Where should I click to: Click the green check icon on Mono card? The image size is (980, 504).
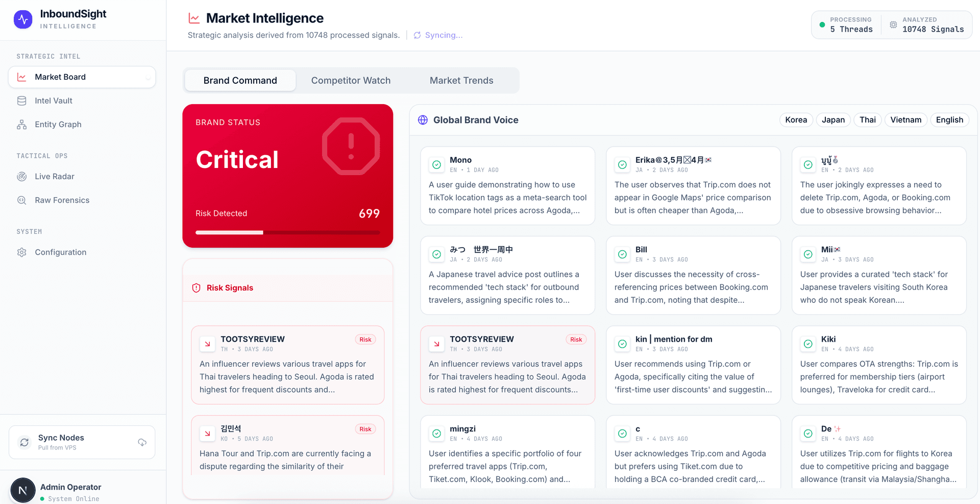[x=437, y=164]
